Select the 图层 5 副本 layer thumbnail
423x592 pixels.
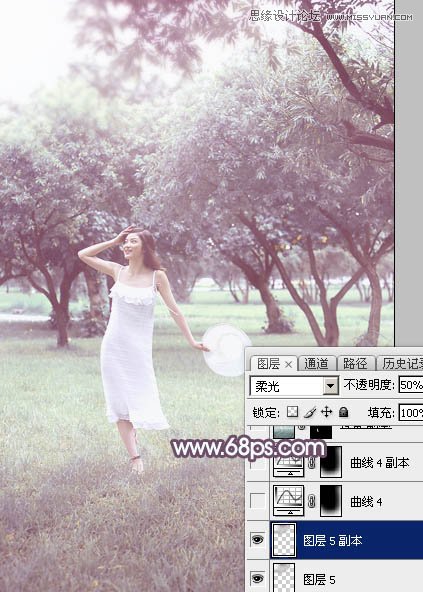pyautogui.click(x=284, y=540)
